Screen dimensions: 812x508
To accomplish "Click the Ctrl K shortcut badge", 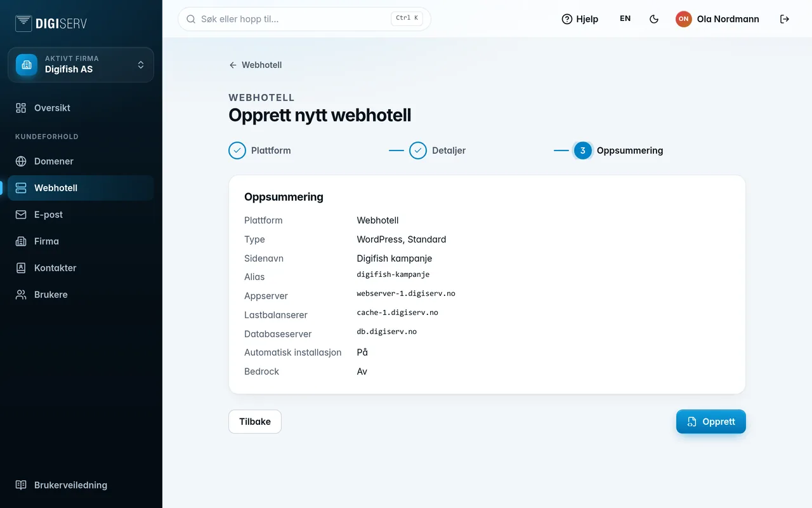I will 407,18.
